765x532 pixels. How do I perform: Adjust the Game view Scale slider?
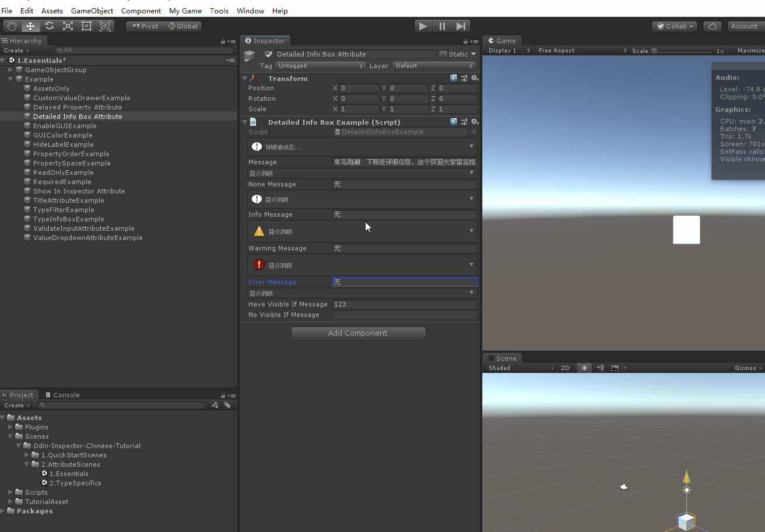[x=655, y=51]
